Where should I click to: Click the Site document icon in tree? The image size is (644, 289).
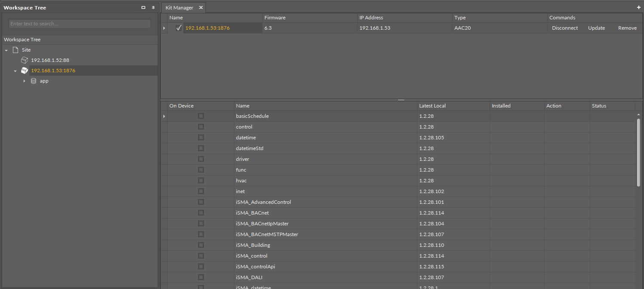coord(15,50)
